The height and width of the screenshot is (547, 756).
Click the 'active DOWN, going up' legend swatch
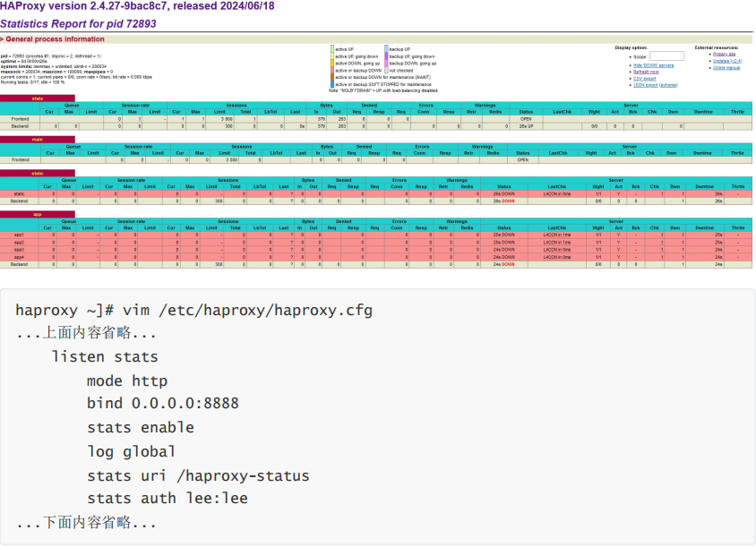332,64
